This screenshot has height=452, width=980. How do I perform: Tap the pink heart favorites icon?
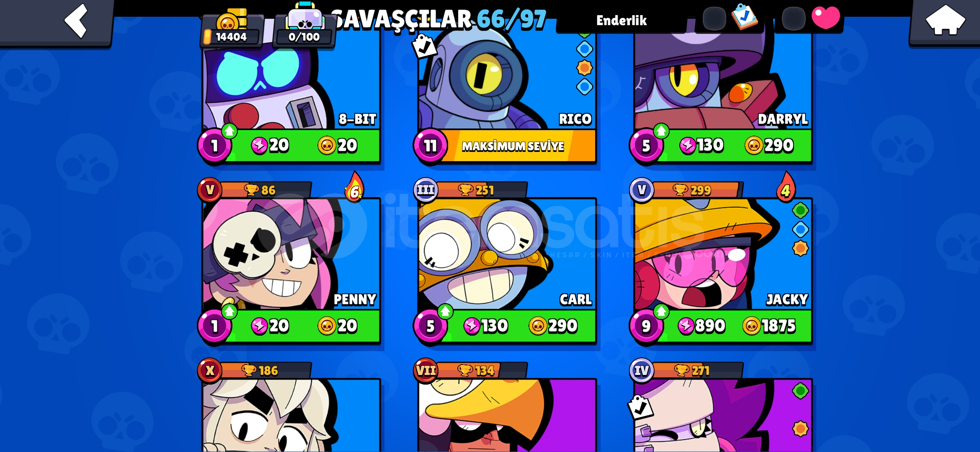[x=825, y=18]
